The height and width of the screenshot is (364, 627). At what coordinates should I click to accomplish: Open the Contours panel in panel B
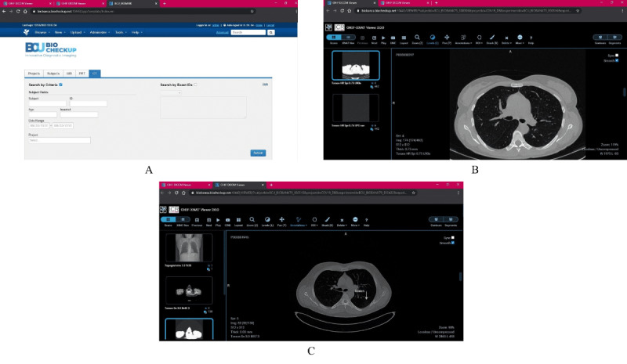tap(597, 38)
